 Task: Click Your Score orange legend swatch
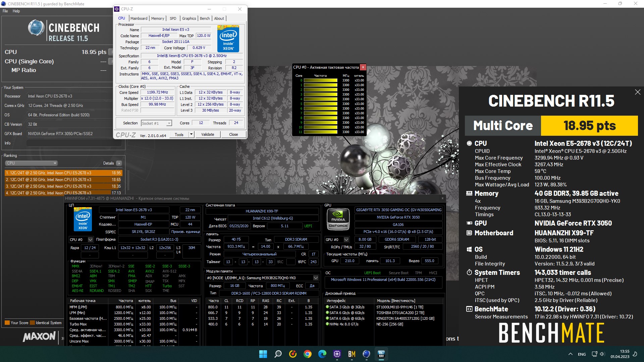[x=7, y=323]
